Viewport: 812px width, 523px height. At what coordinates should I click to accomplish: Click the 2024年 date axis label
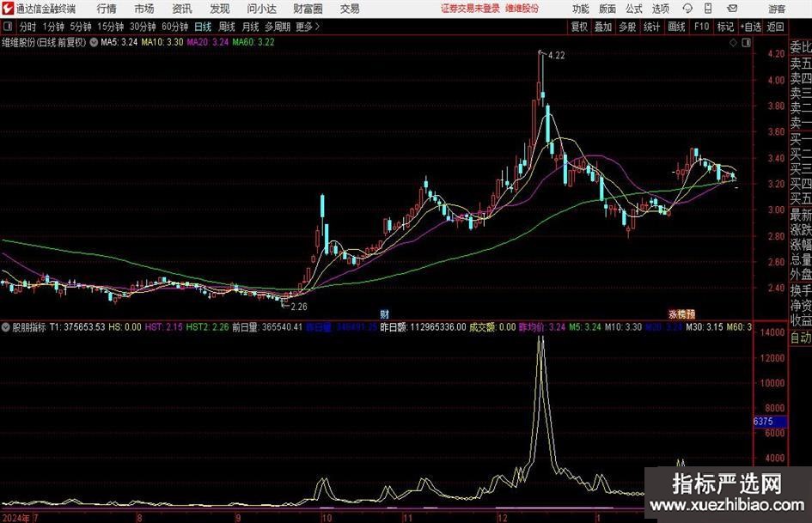15,517
